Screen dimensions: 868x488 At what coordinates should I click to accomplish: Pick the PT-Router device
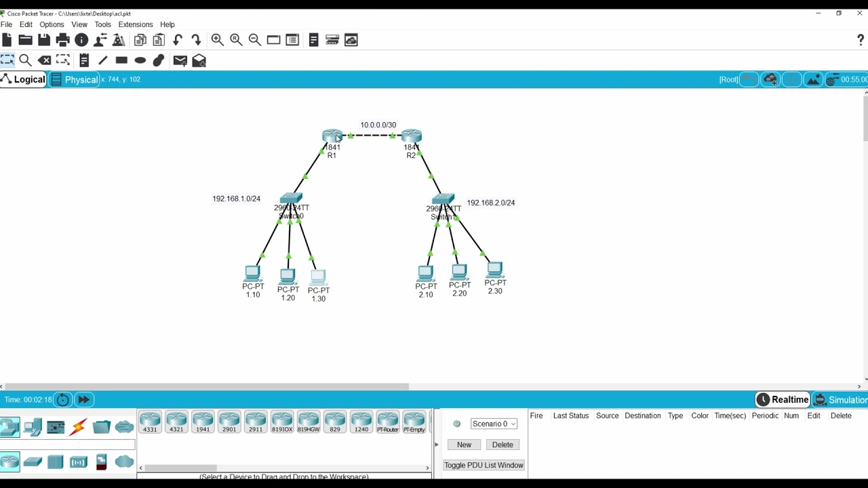click(388, 422)
